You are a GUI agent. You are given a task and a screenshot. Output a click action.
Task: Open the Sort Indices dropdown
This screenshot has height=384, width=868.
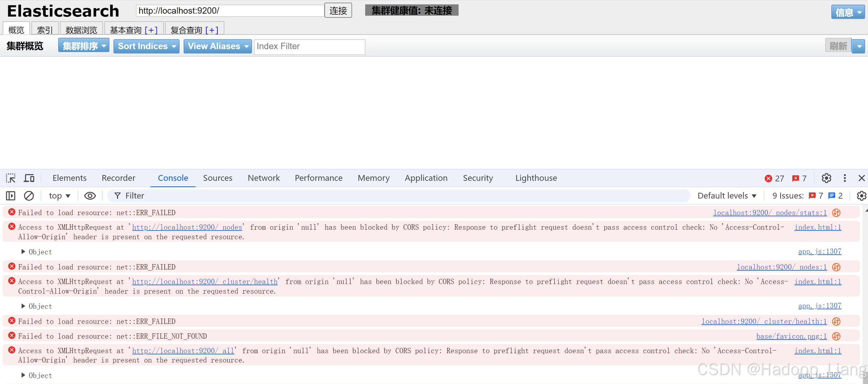pyautogui.click(x=146, y=46)
